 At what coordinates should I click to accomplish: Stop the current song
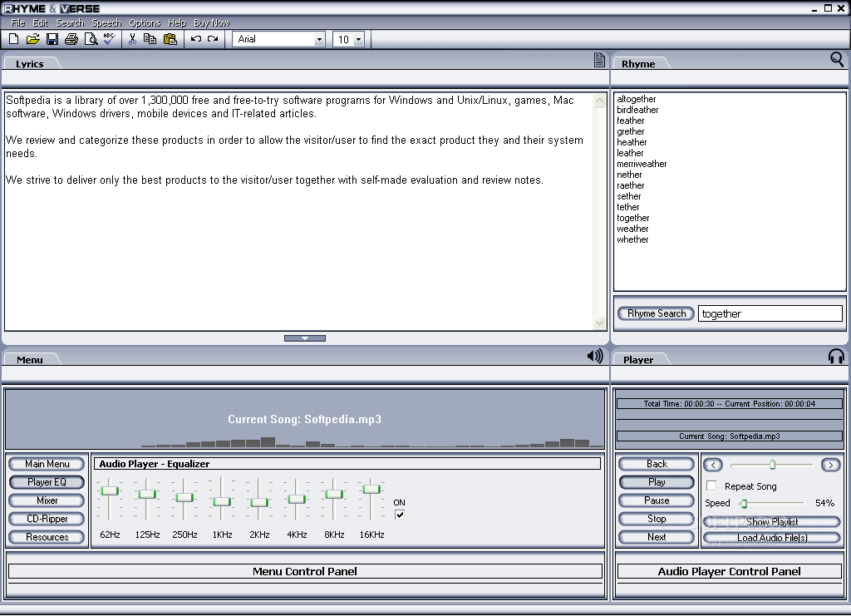[657, 519]
